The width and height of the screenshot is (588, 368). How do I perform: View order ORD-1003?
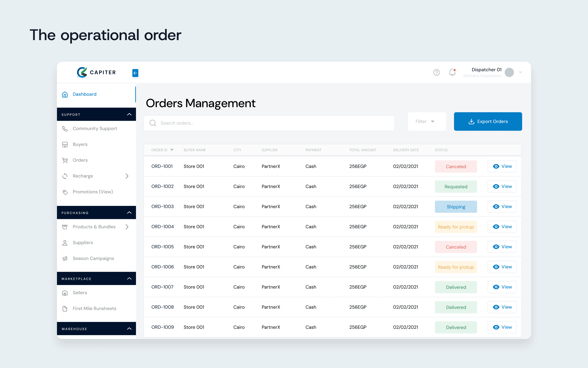pyautogui.click(x=502, y=207)
